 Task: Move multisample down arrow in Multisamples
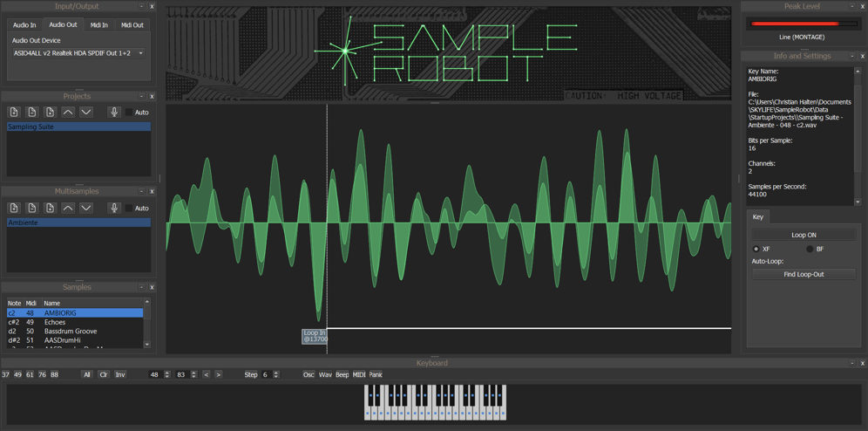[x=85, y=208]
